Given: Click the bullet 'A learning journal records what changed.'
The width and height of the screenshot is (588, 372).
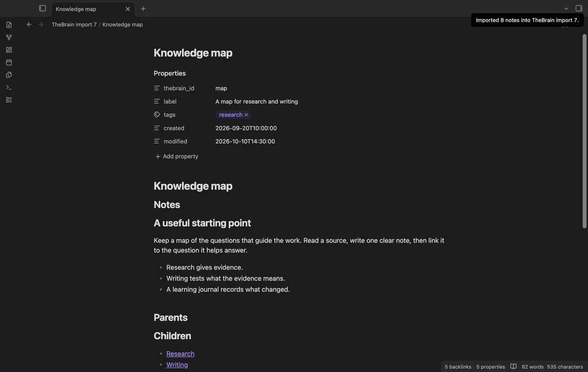Looking at the screenshot, I should click(228, 289).
